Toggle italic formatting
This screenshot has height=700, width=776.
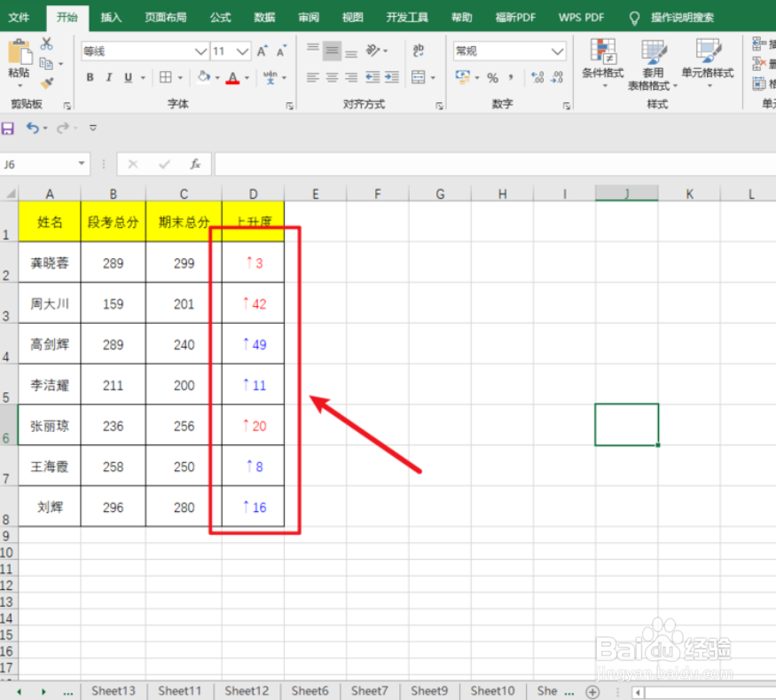click(x=109, y=77)
